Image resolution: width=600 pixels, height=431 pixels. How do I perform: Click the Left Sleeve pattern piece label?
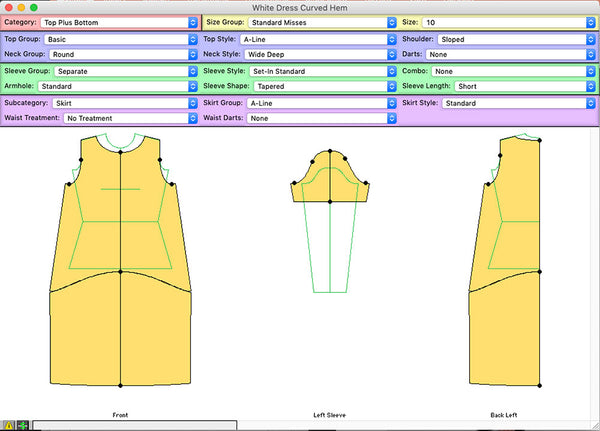tap(329, 415)
